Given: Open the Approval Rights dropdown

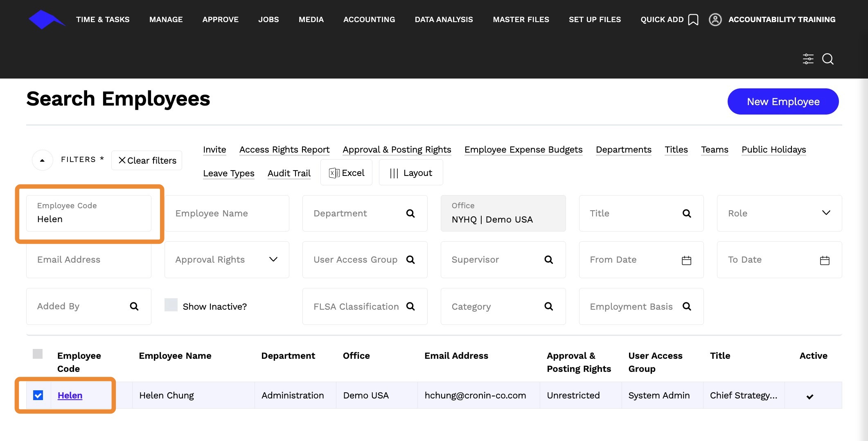Looking at the screenshot, I should click(227, 259).
